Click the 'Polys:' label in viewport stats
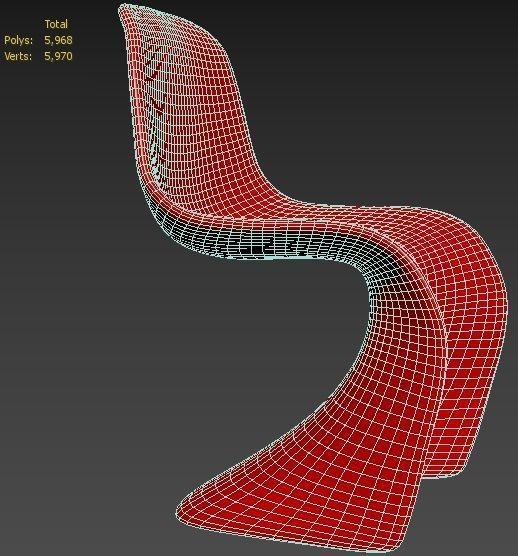Image resolution: width=518 pixels, height=556 pixels. [x=18, y=40]
